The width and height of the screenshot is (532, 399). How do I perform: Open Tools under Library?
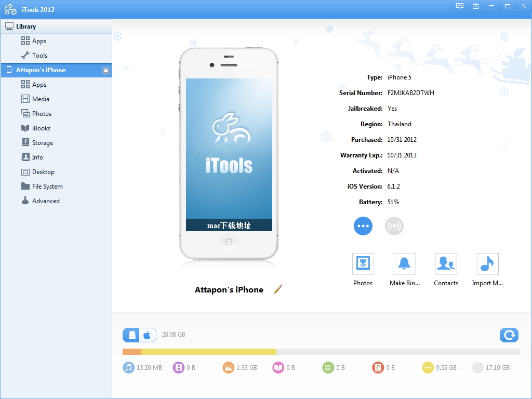point(56,55)
